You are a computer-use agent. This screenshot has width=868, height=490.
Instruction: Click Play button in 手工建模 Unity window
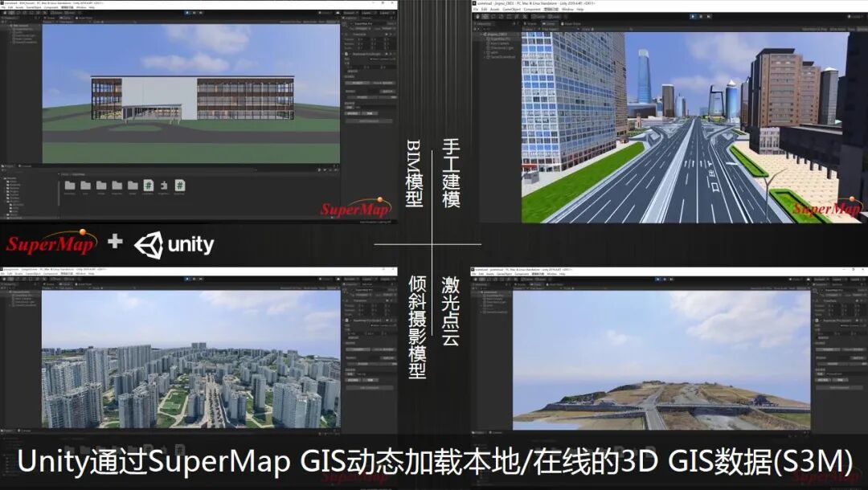[693, 17]
